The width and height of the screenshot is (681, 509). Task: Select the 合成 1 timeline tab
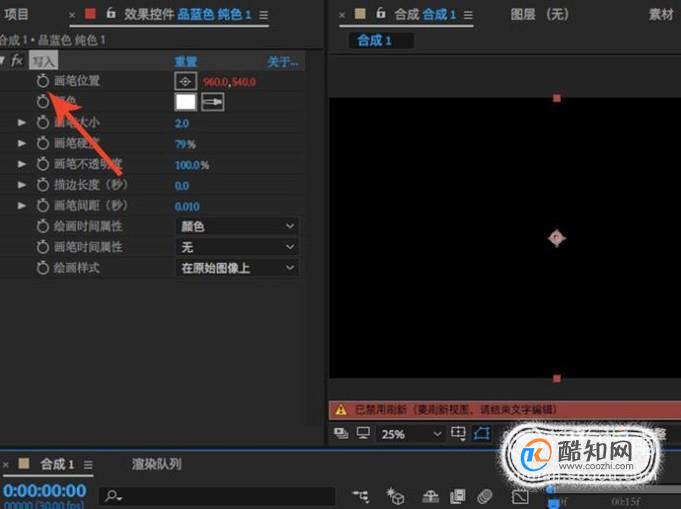coord(57,464)
